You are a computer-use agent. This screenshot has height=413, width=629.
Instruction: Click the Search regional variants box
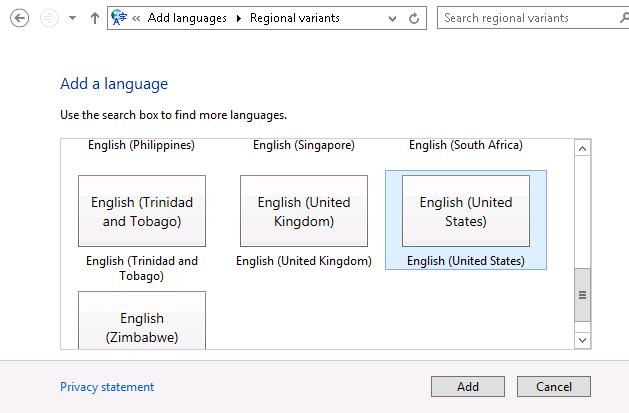click(x=525, y=18)
